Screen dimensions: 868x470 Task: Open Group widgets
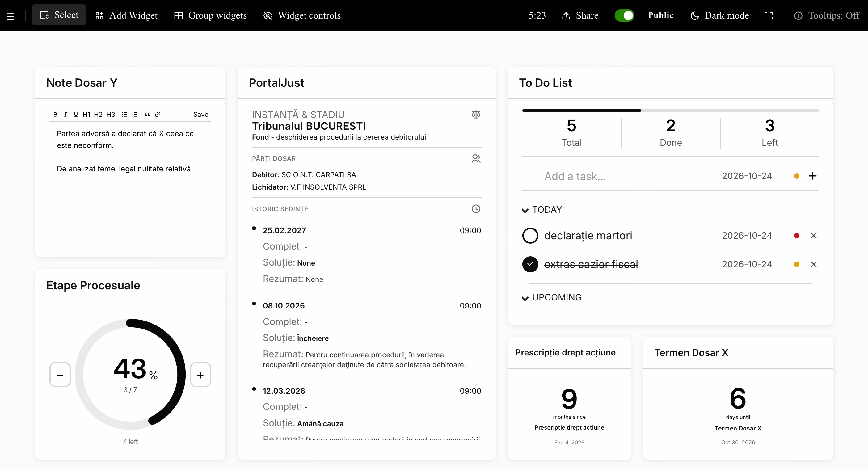coord(211,15)
